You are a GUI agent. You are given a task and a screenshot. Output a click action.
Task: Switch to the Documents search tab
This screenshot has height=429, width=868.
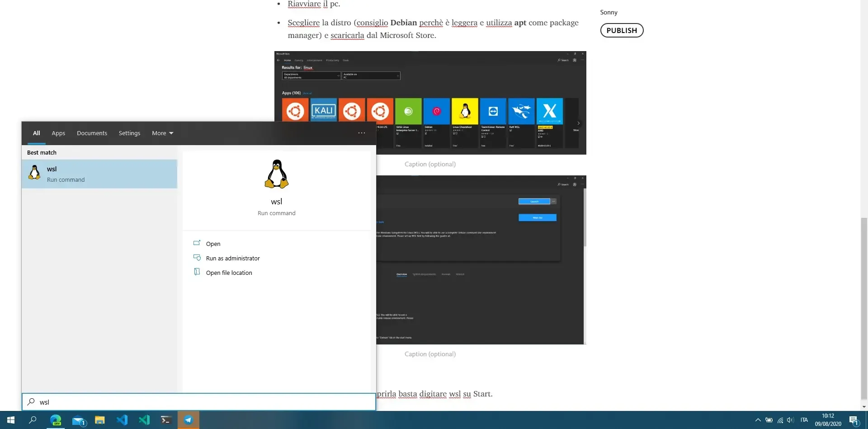coord(92,133)
